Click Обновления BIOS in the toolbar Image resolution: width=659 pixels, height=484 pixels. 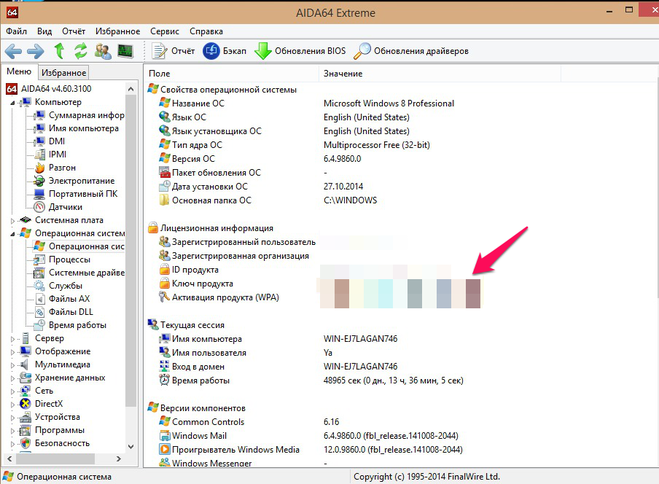300,51
